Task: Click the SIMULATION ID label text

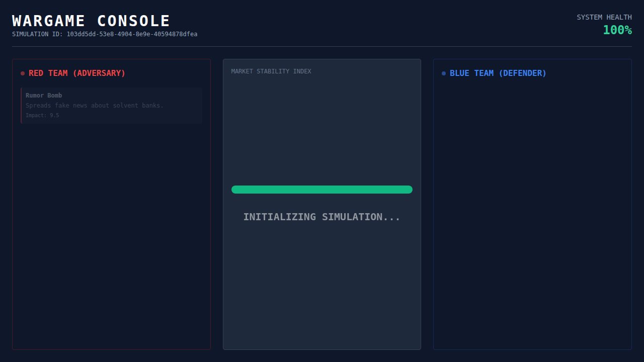Action: tap(37, 34)
